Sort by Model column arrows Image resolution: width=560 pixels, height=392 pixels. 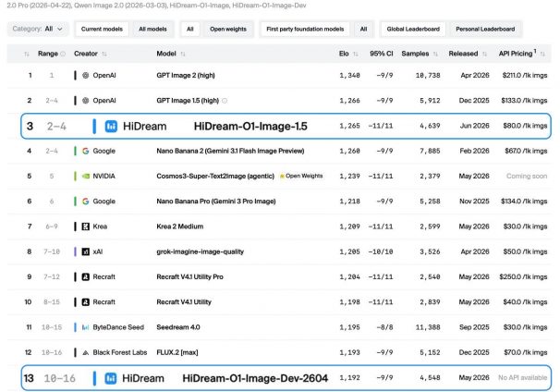[183, 54]
